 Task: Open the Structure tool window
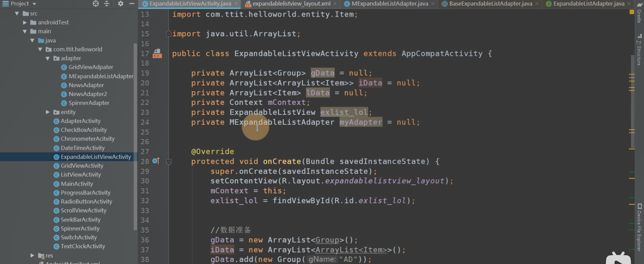point(639,50)
